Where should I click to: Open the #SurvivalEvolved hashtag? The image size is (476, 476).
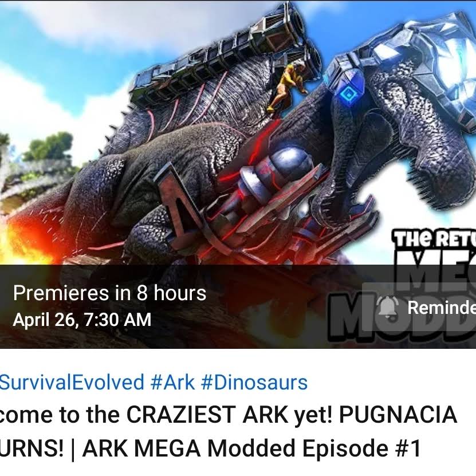point(72,382)
